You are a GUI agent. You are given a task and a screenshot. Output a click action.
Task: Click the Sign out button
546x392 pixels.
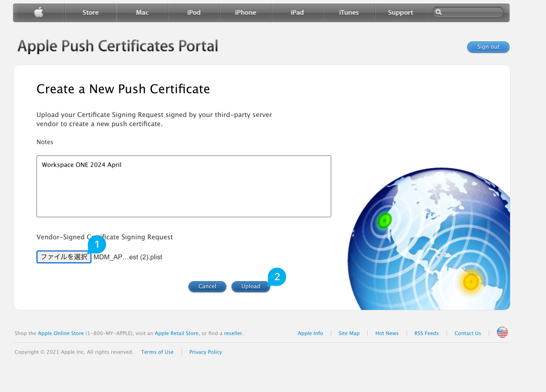[x=488, y=47]
